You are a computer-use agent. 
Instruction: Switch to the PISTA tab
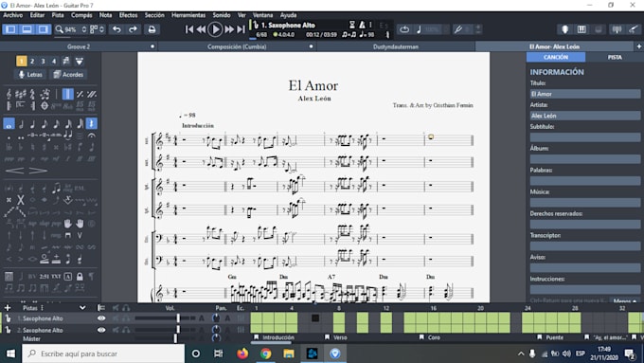coord(615,57)
